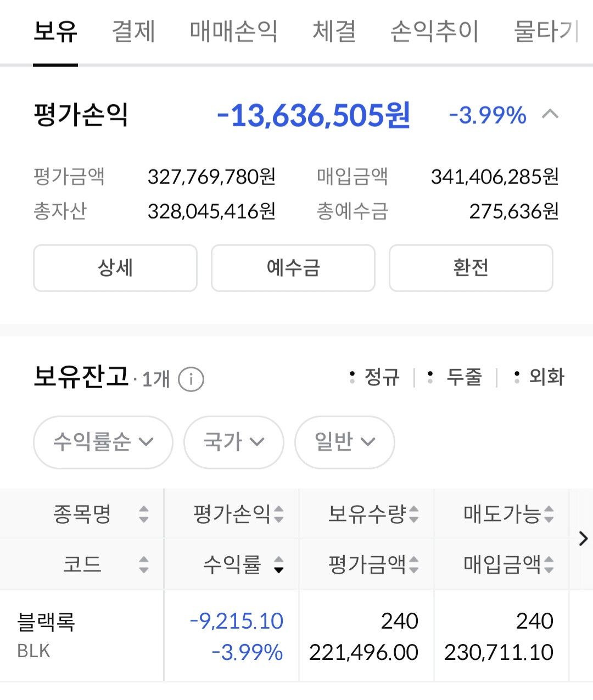Open the 국가 filter dropdown
This screenshot has width=593, height=700.
click(x=233, y=442)
